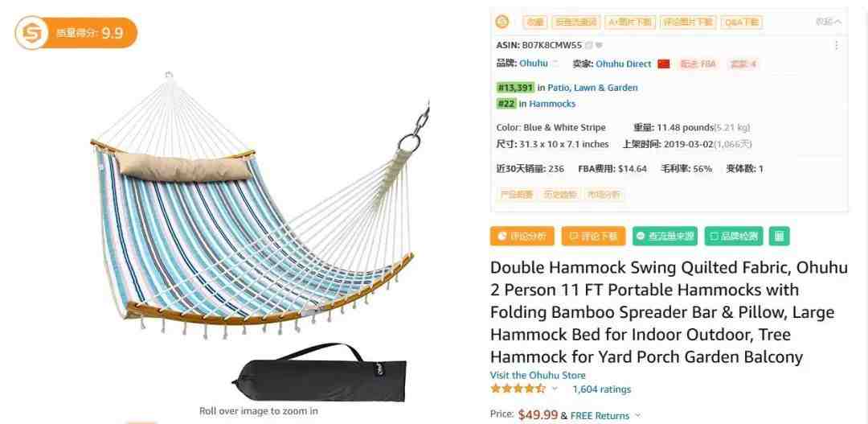The width and height of the screenshot is (868, 424).
Task: Open the A+ image download tab
Action: pyautogui.click(x=630, y=23)
